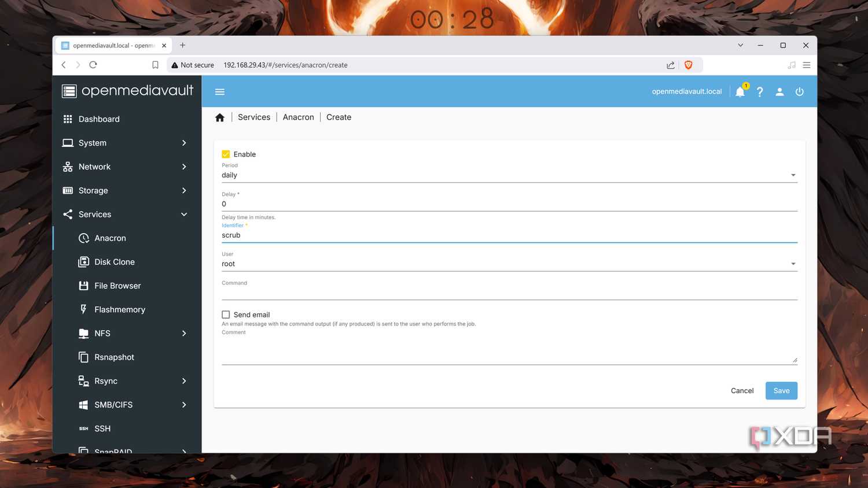Screen dimensions: 868x488
Task: Open the browser tab list dropdown
Action: click(x=740, y=45)
